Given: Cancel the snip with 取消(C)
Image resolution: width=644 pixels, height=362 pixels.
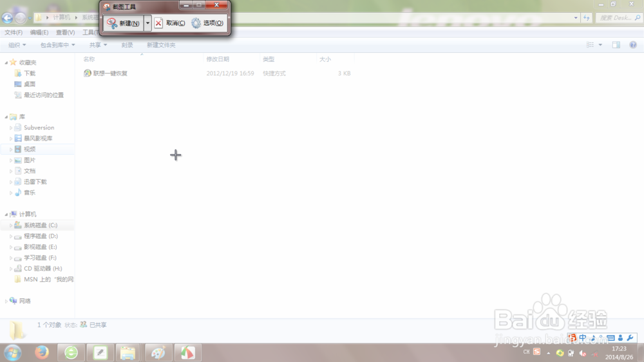Looking at the screenshot, I should tap(170, 23).
